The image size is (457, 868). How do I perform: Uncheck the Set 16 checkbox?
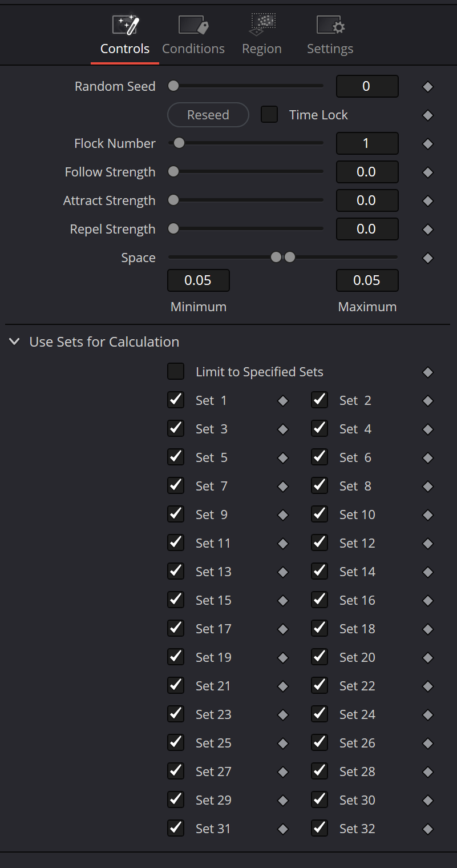[x=320, y=600]
